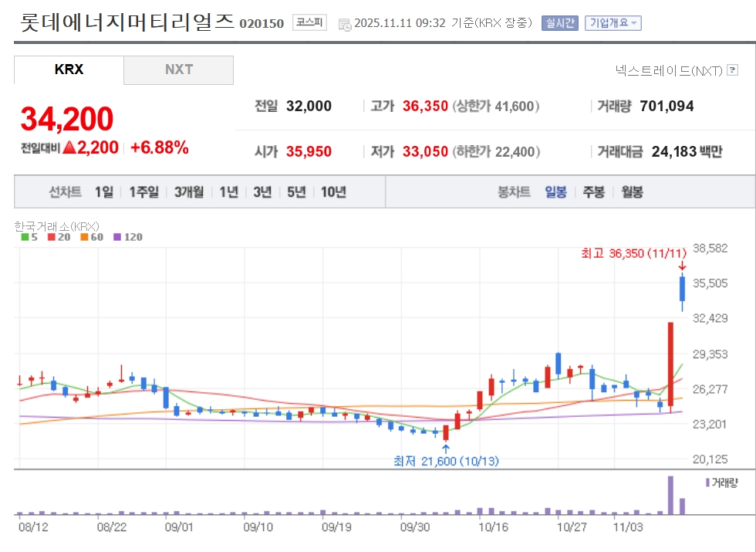Click the stock code 020150
Image resolution: width=756 pixels, height=552 pixels.
click(x=262, y=24)
